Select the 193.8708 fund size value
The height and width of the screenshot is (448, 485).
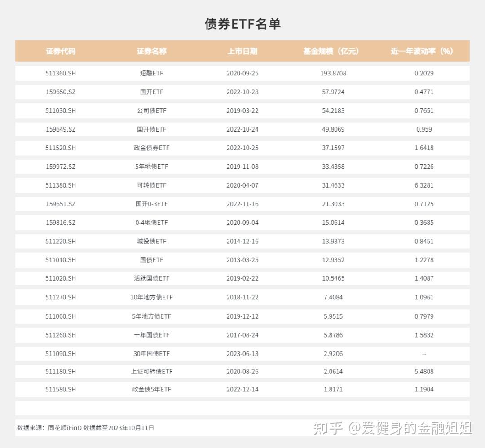[333, 73]
